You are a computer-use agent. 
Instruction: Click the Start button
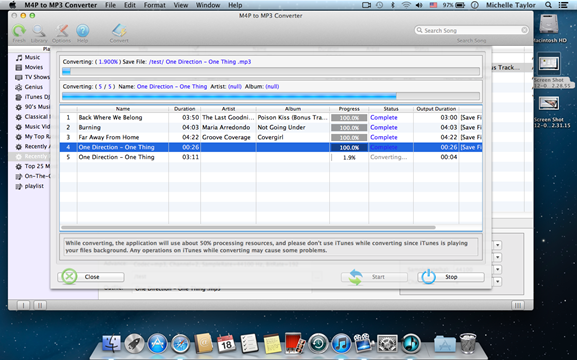(x=374, y=277)
